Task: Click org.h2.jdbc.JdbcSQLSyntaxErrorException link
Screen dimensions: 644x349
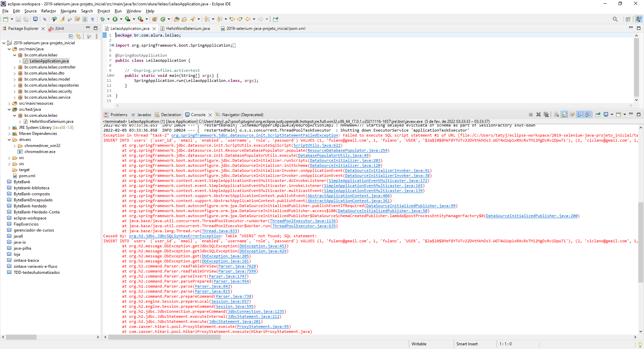Action: point(175,236)
